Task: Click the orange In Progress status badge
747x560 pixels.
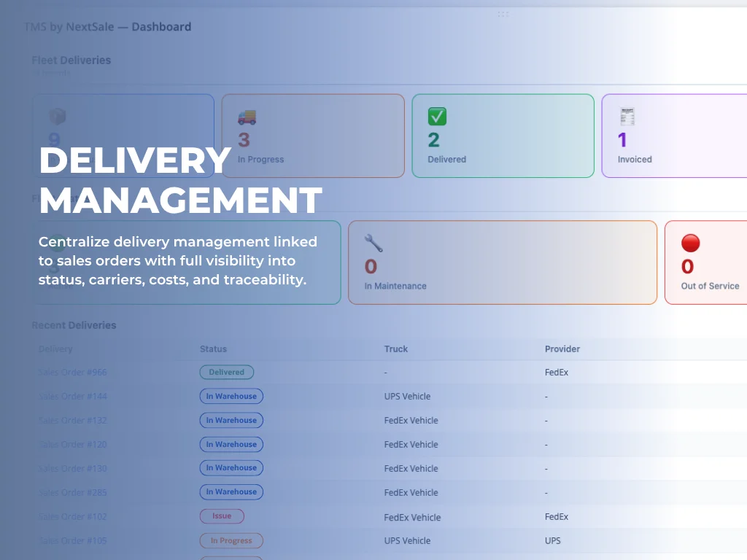Action: point(231,540)
